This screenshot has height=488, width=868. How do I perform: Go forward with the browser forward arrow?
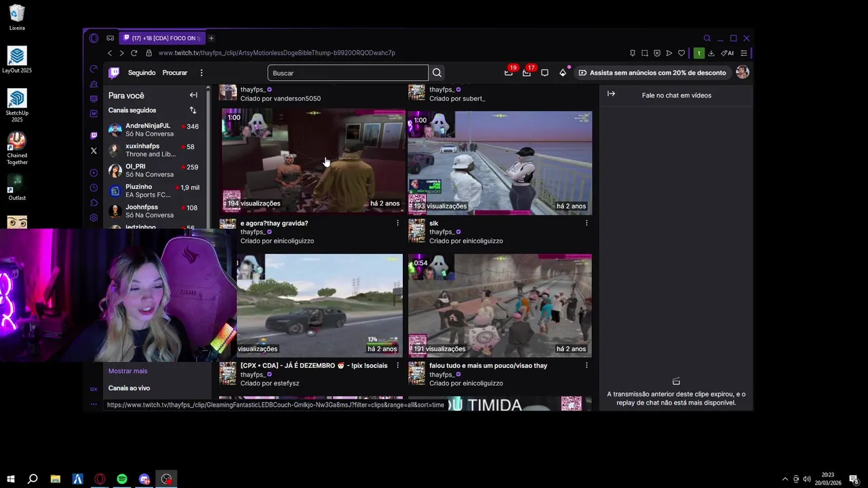point(121,53)
